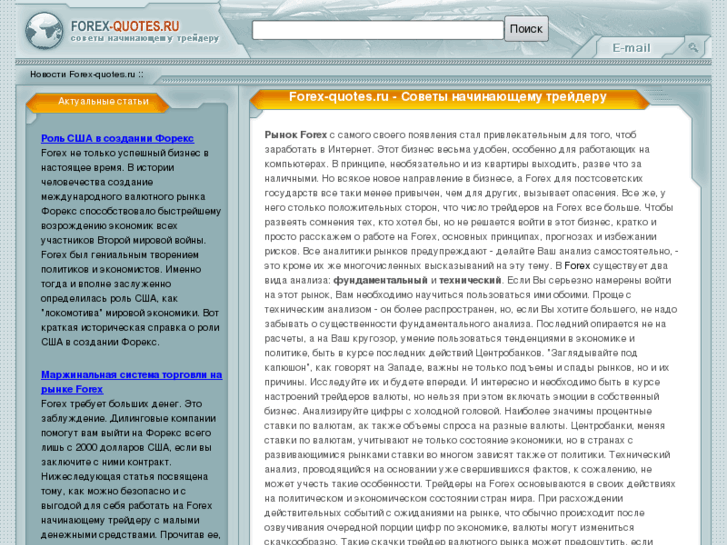Click the bold word фундаментальный

380,280
